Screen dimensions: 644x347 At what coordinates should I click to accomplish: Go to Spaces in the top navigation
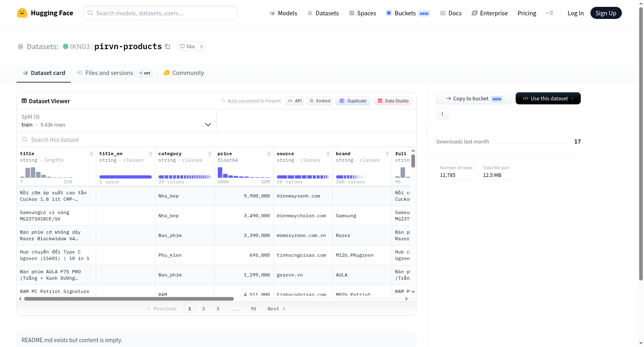point(362,13)
